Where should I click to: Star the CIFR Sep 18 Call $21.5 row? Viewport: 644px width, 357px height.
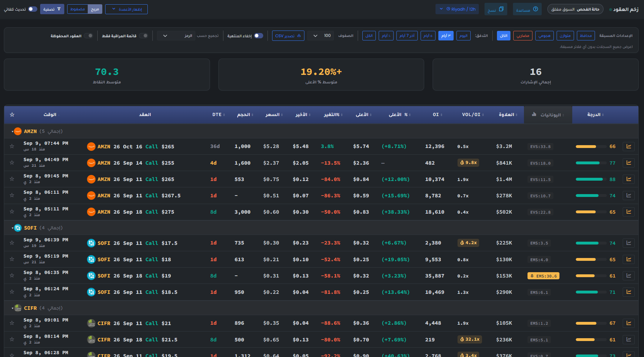12,339
